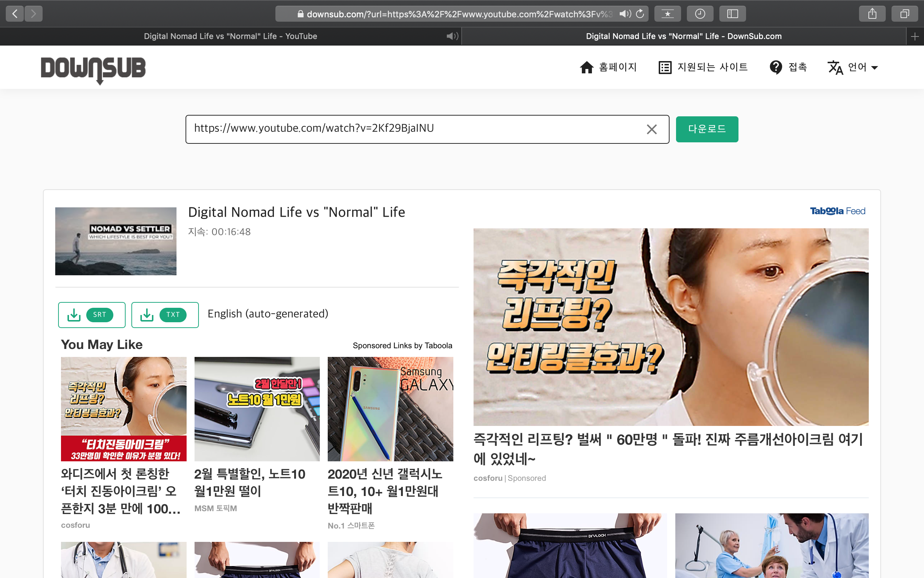Open Sponsored Links by Taboola link
This screenshot has width=924, height=578.
click(x=402, y=346)
